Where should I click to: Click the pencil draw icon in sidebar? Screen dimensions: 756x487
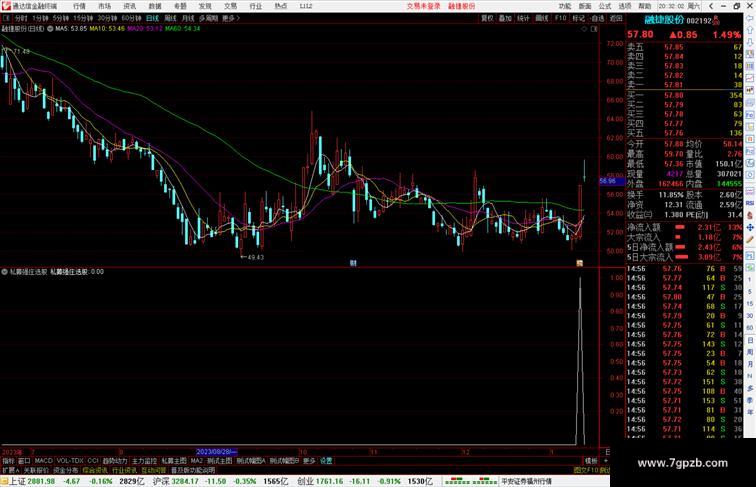tap(750, 239)
